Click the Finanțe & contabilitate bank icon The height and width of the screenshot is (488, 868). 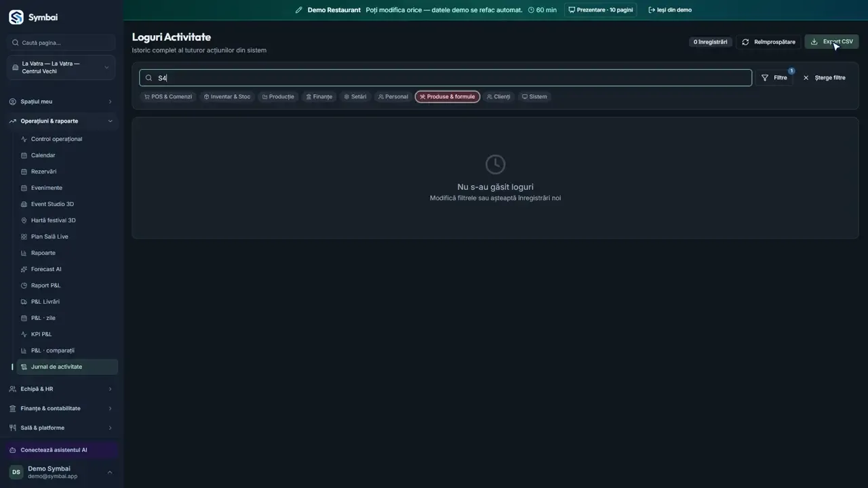[13, 409]
